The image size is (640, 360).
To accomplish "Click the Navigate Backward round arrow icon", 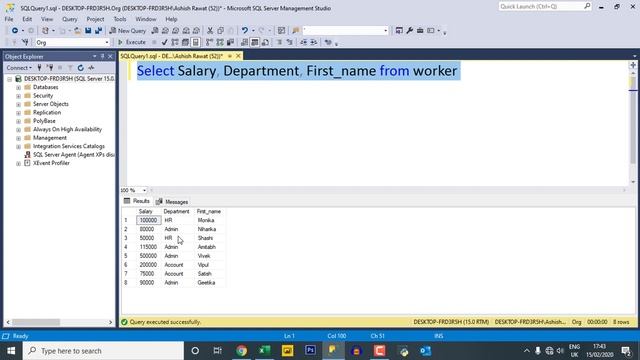I will click(15, 31).
